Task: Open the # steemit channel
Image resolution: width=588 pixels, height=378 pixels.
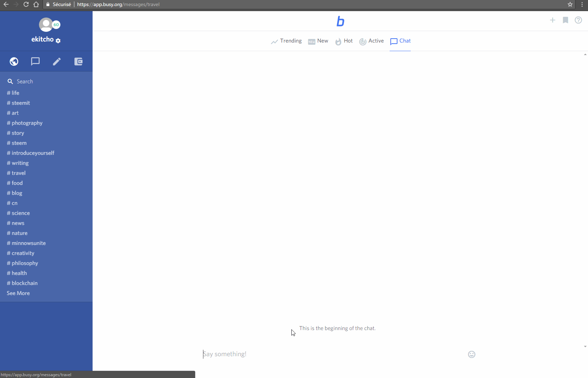Action: (x=18, y=103)
